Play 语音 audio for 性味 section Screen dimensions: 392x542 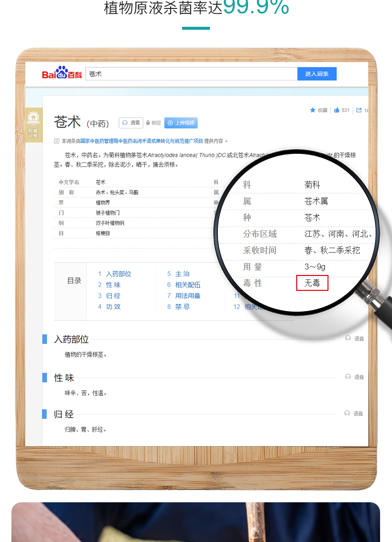click(x=355, y=377)
